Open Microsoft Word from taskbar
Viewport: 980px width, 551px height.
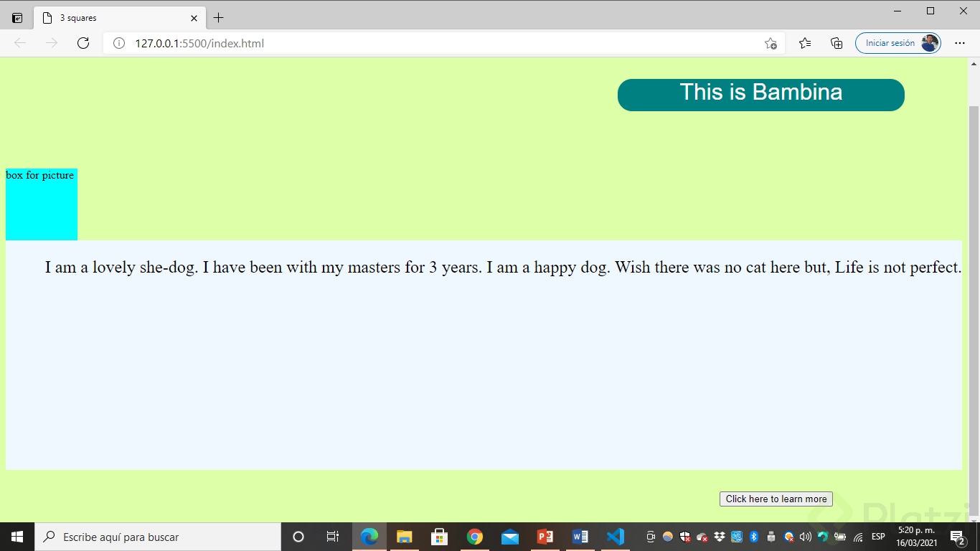[580, 537]
